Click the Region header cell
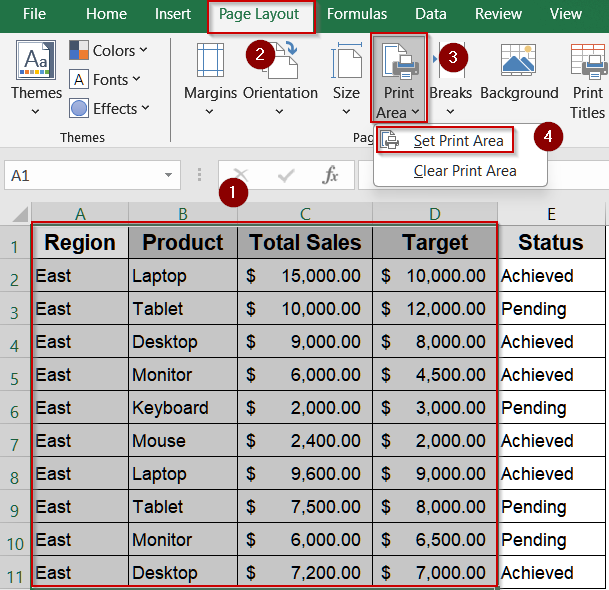This screenshot has width=609, height=590. 80,242
